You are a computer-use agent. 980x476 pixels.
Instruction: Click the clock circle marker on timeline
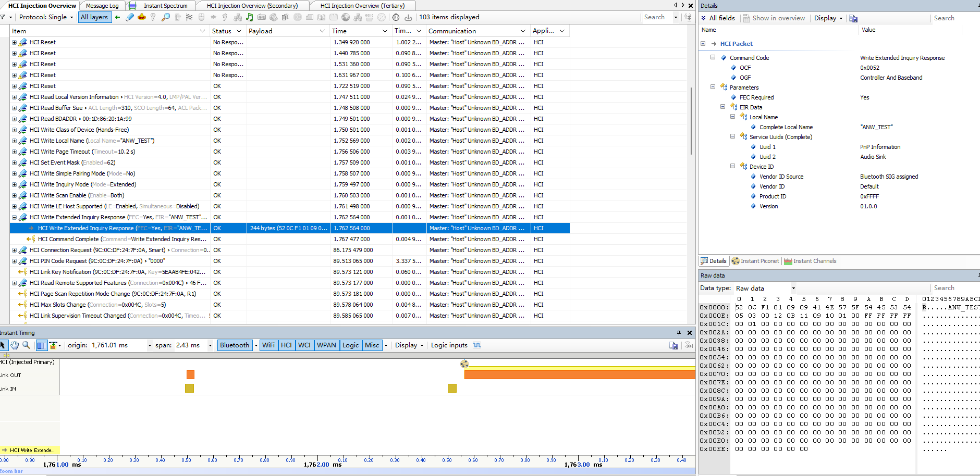464,364
